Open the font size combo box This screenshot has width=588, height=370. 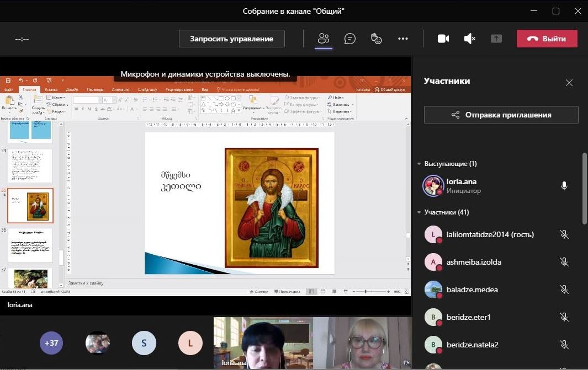pyautogui.click(x=109, y=100)
